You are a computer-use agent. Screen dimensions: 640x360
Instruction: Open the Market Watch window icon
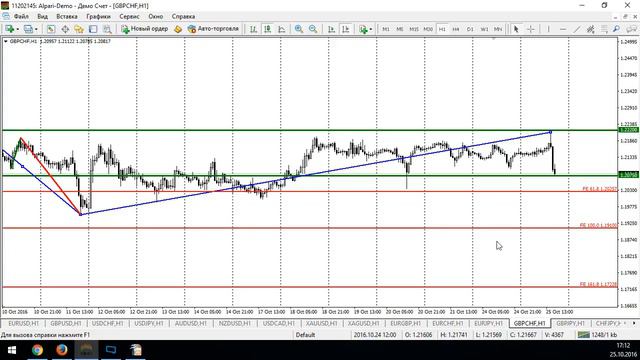click(x=51, y=29)
